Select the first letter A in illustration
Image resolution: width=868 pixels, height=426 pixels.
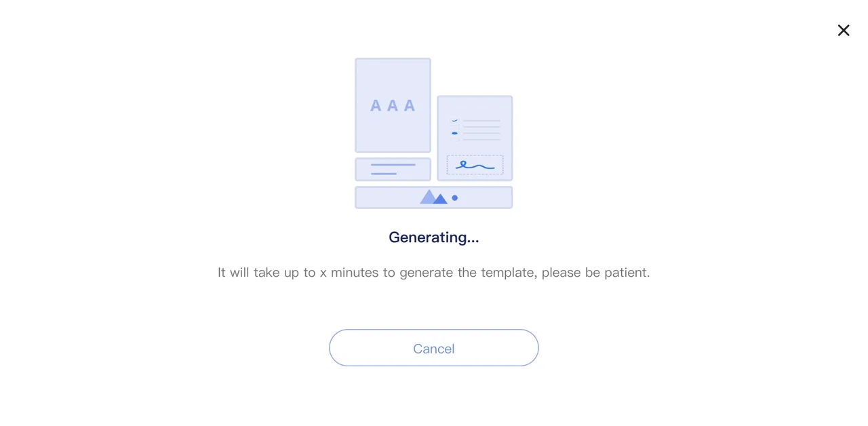pyautogui.click(x=376, y=106)
